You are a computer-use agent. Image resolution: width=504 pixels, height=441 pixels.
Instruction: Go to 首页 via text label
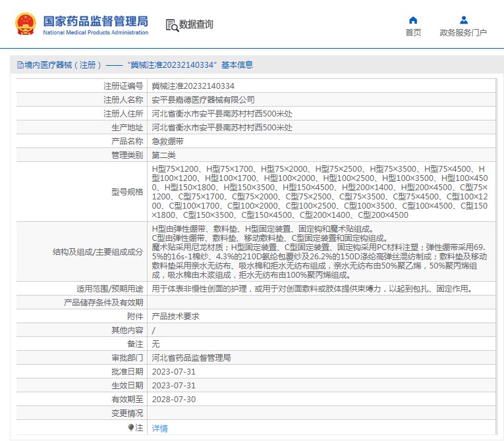413,33
